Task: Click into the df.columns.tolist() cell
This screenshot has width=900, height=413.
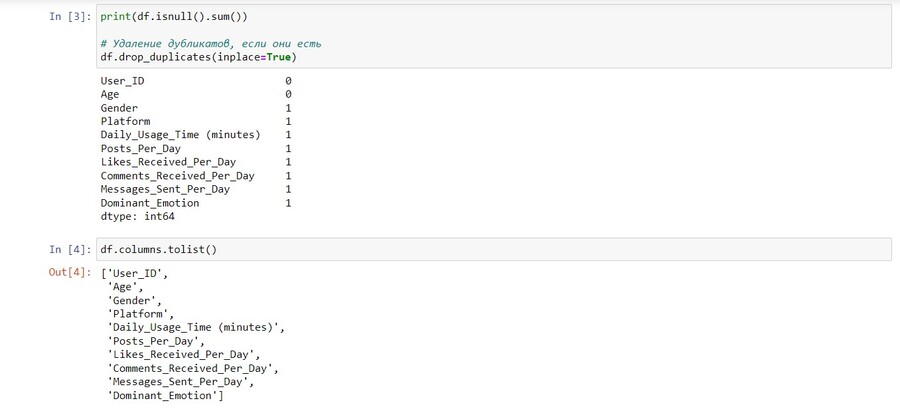Action: coord(494,250)
